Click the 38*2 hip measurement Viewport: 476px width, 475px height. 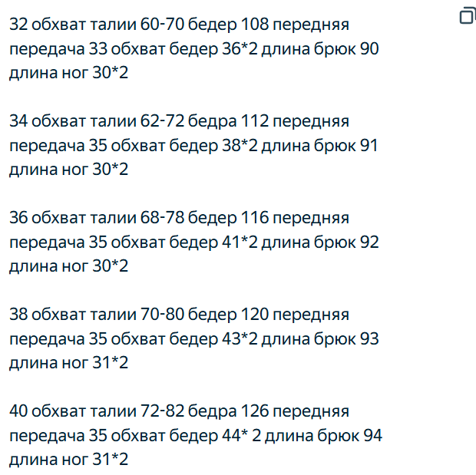click(x=239, y=146)
